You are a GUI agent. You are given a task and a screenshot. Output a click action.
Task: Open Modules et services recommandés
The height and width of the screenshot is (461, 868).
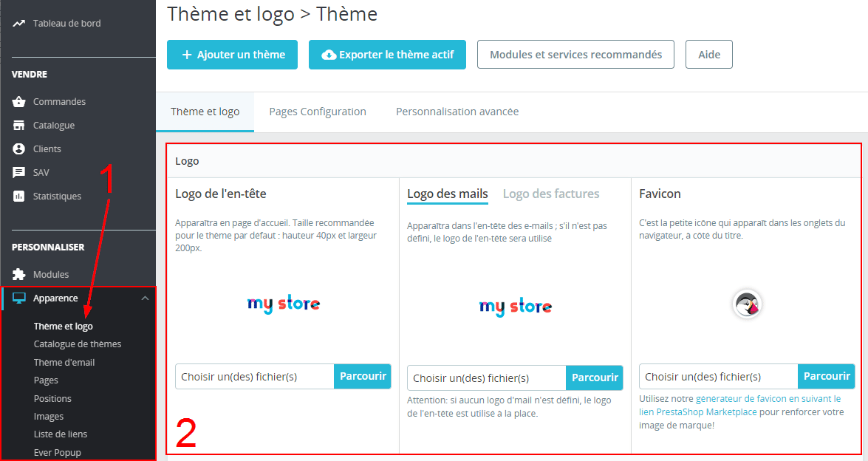coord(575,55)
